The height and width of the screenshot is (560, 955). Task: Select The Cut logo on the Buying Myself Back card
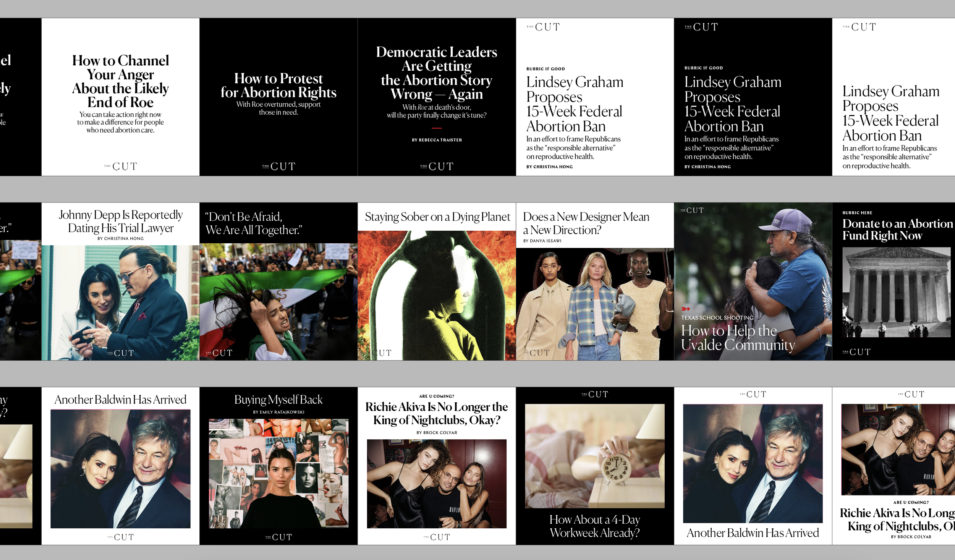[x=279, y=537]
